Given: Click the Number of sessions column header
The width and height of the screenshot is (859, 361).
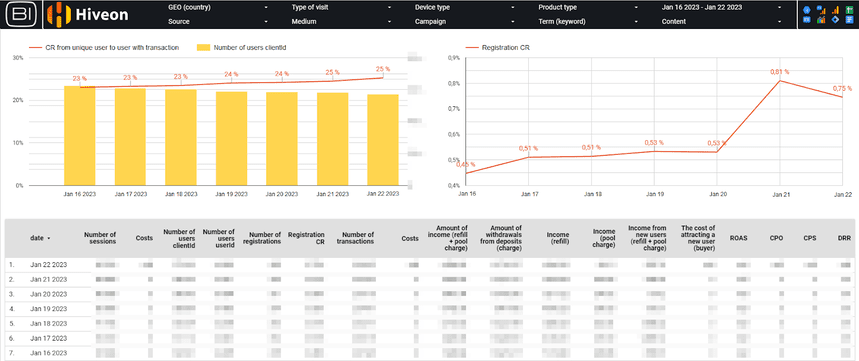Looking at the screenshot, I should pos(100,238).
